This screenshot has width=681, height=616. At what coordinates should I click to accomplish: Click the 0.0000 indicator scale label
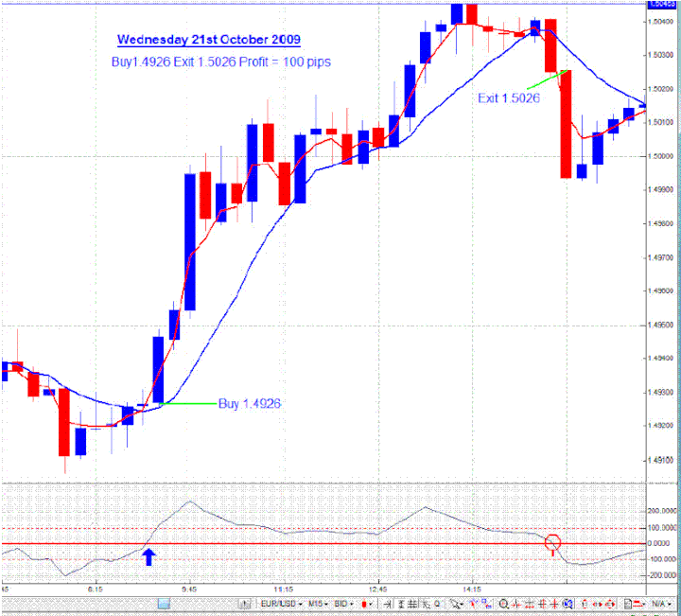click(658, 543)
